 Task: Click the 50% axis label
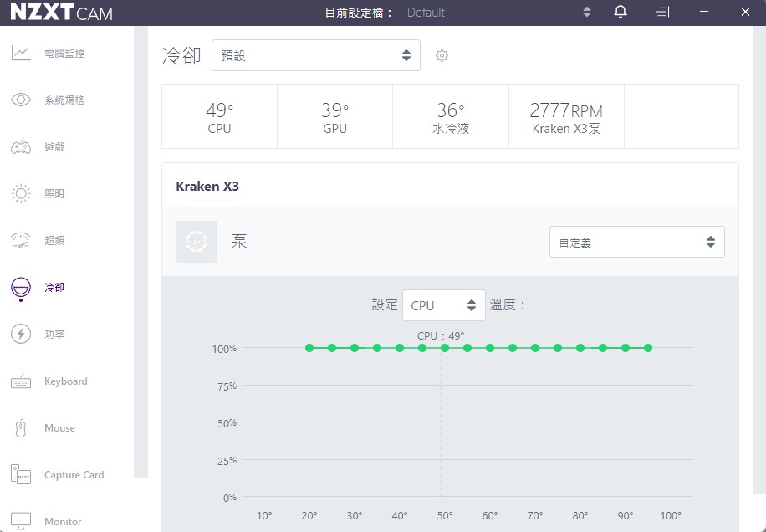pyautogui.click(x=227, y=423)
